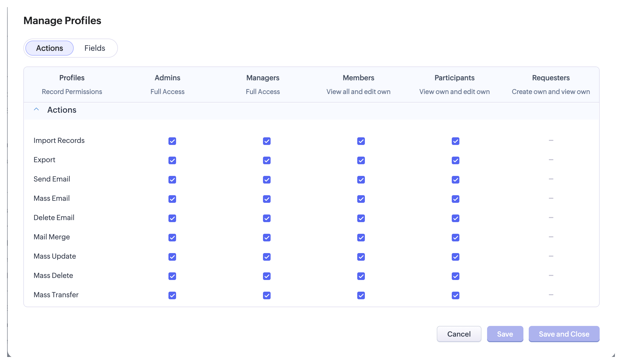Uncheck Export for Managers
The image size is (622, 364).
tap(267, 160)
